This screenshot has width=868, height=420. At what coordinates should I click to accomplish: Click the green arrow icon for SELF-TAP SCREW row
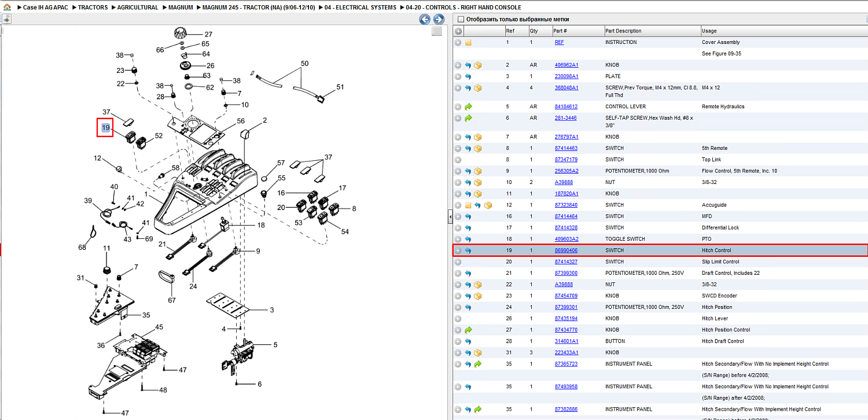click(x=468, y=118)
